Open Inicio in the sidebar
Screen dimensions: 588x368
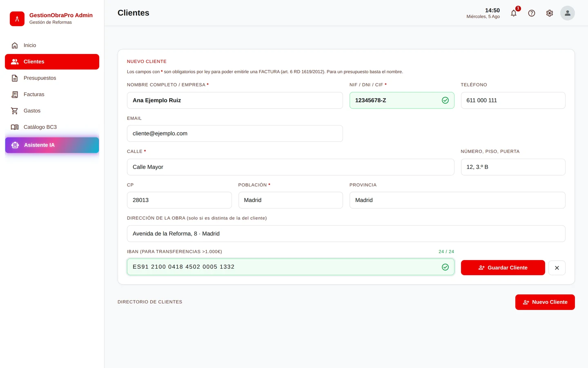[52, 45]
